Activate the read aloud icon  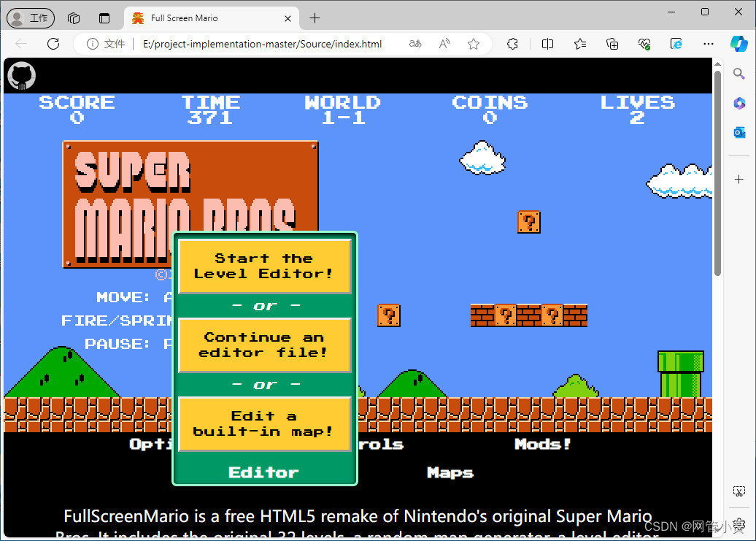444,44
